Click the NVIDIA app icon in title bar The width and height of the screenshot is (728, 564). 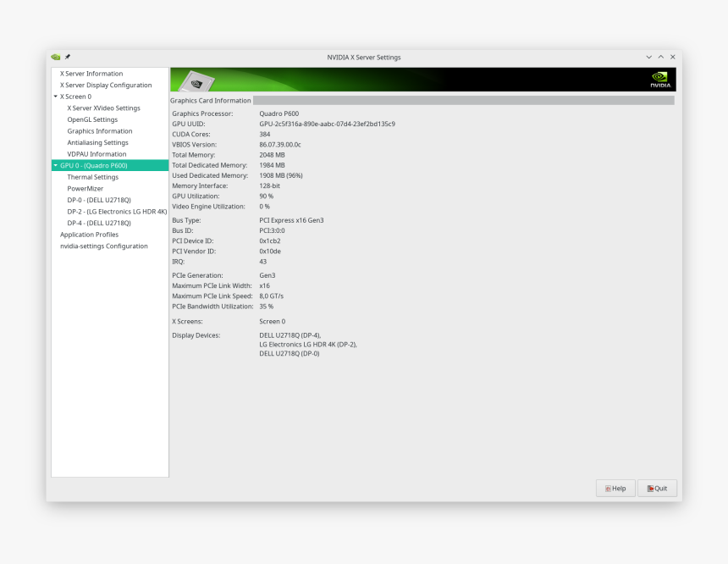[56, 57]
